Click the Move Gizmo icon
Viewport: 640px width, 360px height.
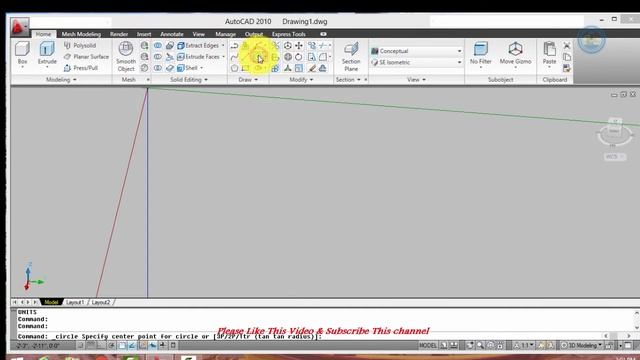515,53
